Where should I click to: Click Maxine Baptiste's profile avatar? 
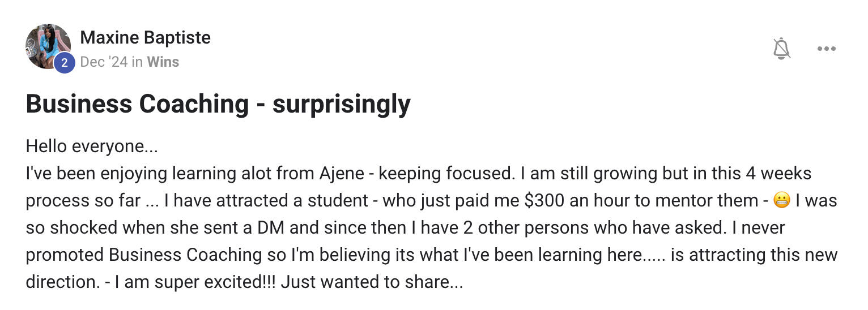[48, 46]
